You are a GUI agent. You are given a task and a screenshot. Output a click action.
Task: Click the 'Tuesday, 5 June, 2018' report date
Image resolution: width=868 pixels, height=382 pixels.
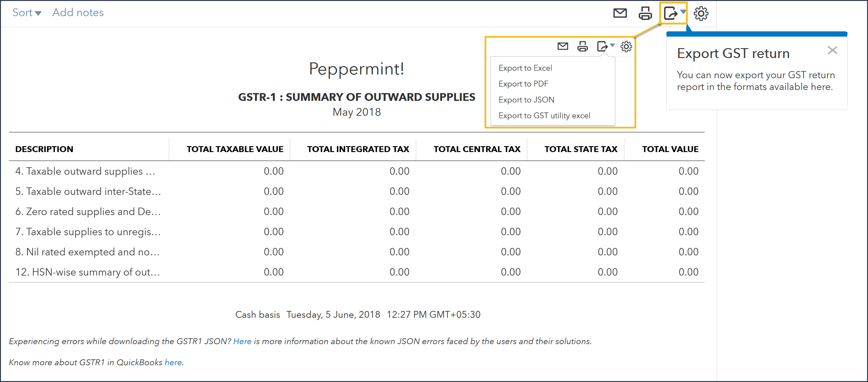(333, 314)
